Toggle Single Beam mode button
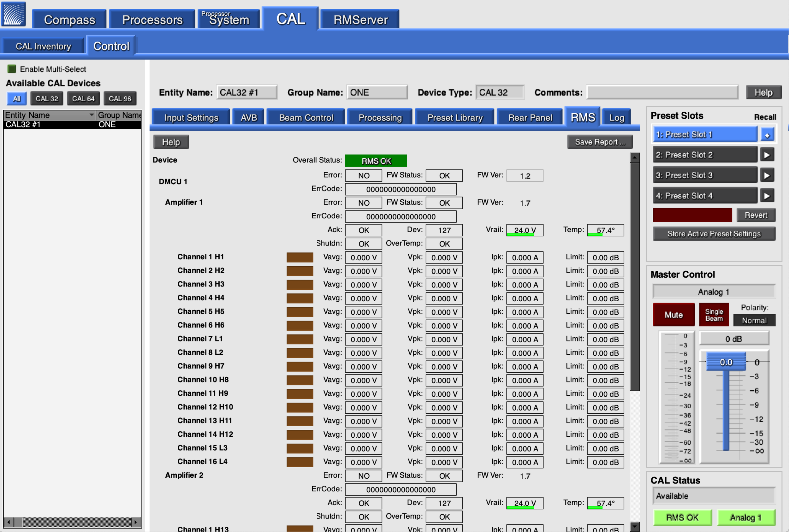The image size is (789, 532). [x=714, y=315]
